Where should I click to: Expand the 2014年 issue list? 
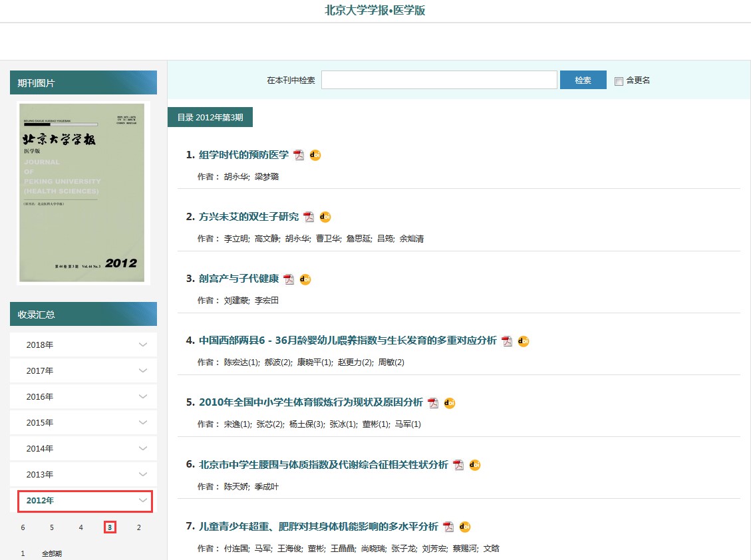pos(83,448)
